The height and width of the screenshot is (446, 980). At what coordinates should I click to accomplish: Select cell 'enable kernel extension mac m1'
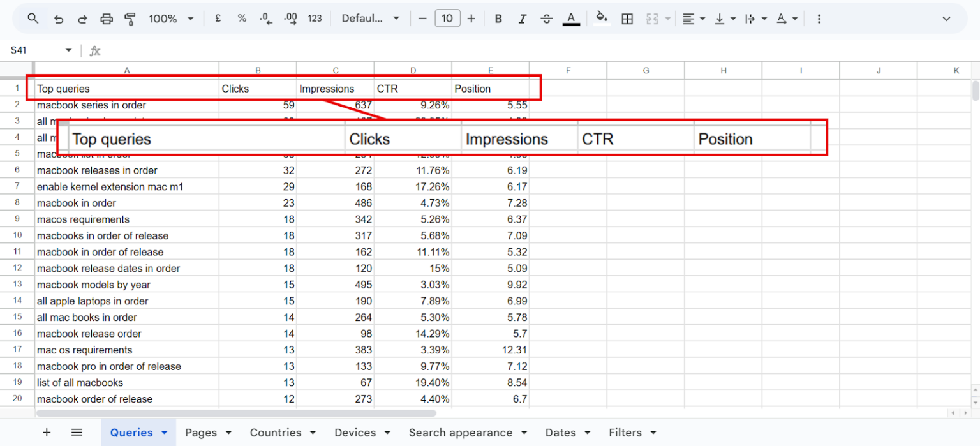pos(127,187)
